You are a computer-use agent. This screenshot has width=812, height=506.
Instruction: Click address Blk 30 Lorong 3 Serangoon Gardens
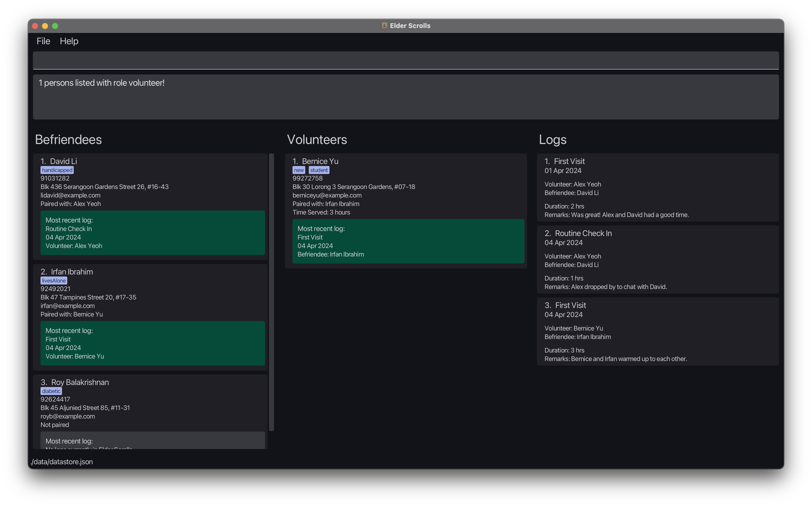[354, 187]
